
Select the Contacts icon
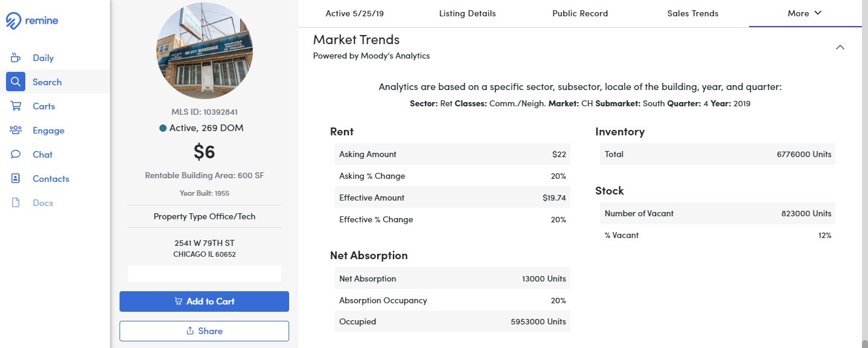15,178
